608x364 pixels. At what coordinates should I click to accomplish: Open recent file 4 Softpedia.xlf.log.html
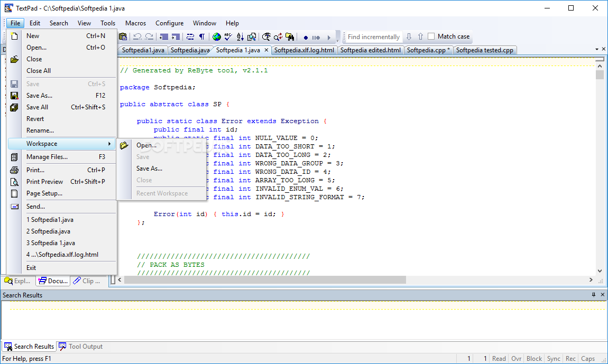[62, 255]
